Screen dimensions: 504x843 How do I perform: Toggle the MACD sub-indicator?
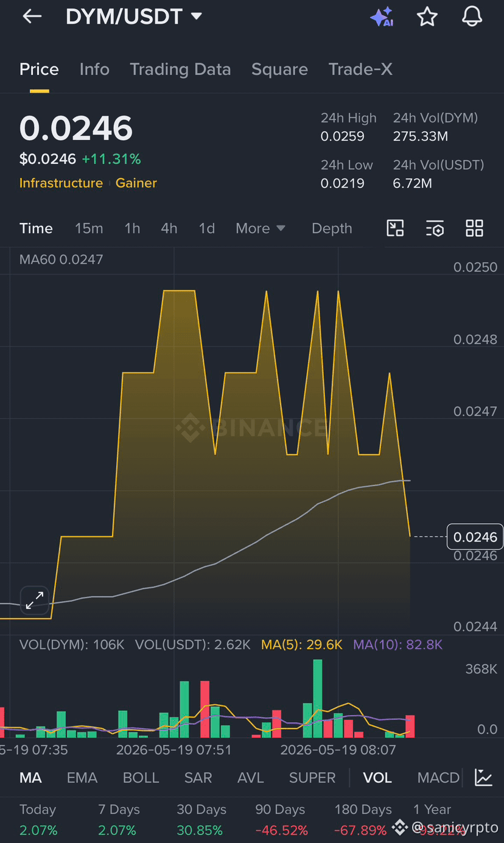[438, 778]
